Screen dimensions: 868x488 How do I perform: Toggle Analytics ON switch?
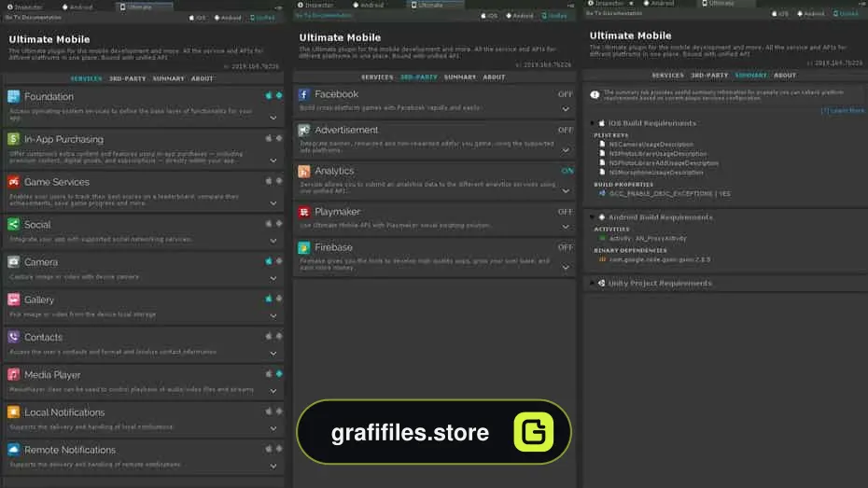coord(567,171)
